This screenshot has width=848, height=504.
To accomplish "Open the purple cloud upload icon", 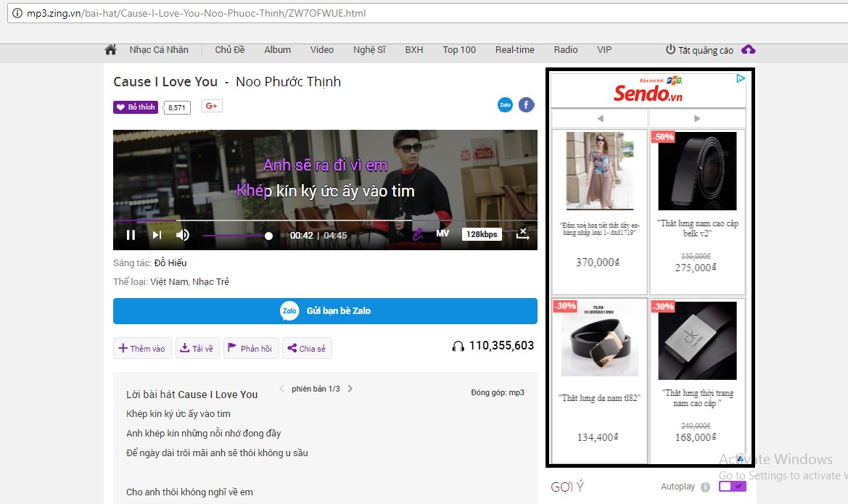I will (x=749, y=50).
